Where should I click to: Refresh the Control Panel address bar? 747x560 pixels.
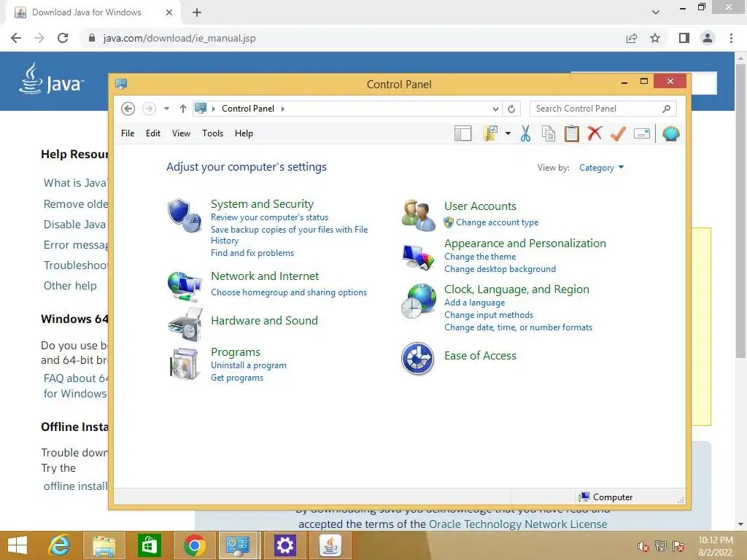511,109
